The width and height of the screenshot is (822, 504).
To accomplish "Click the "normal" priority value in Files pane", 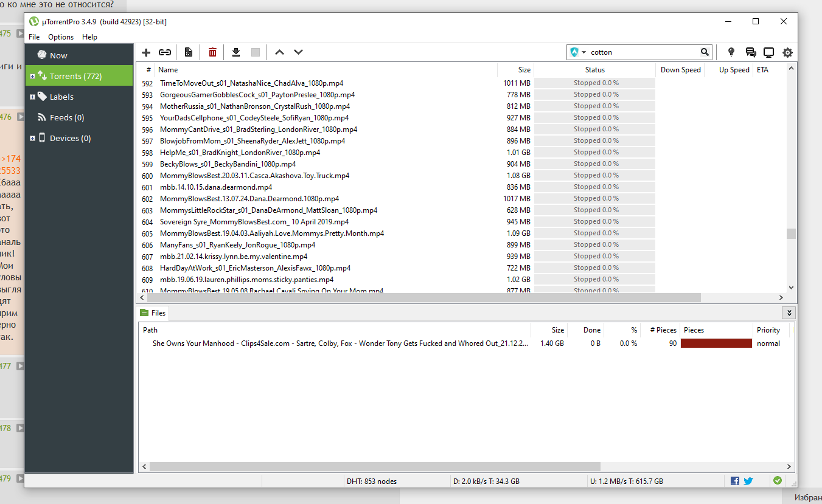I will click(x=768, y=343).
